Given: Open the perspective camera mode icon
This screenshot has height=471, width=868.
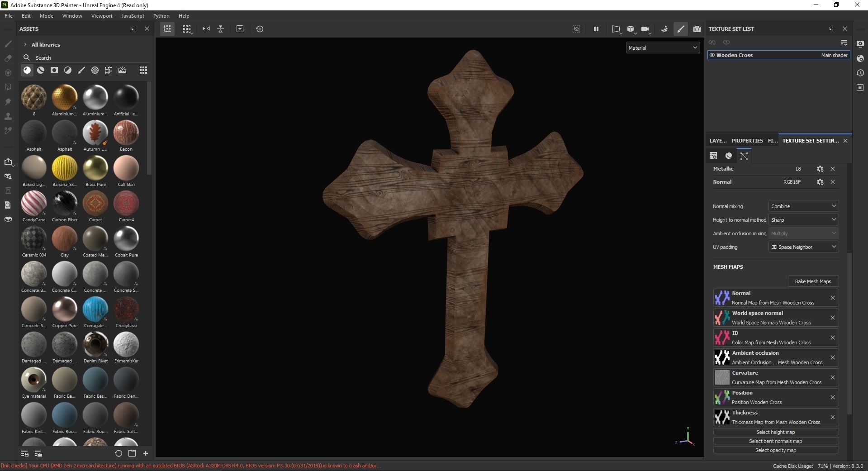Looking at the screenshot, I should [x=617, y=29].
